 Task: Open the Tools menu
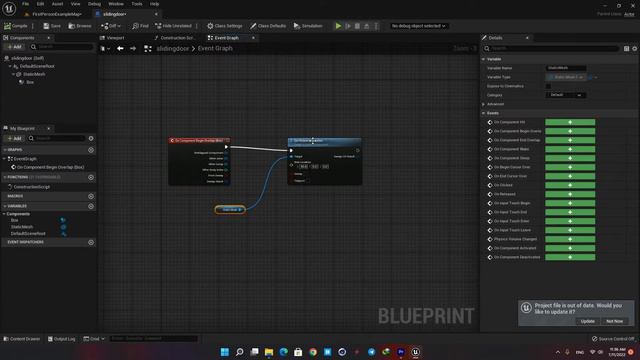[137, 4]
